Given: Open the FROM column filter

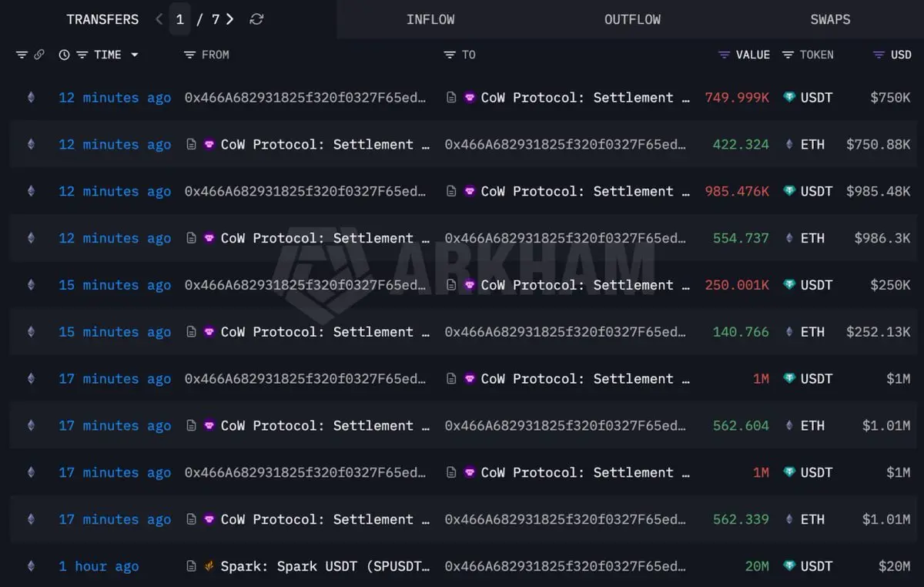Looking at the screenshot, I should point(189,55).
